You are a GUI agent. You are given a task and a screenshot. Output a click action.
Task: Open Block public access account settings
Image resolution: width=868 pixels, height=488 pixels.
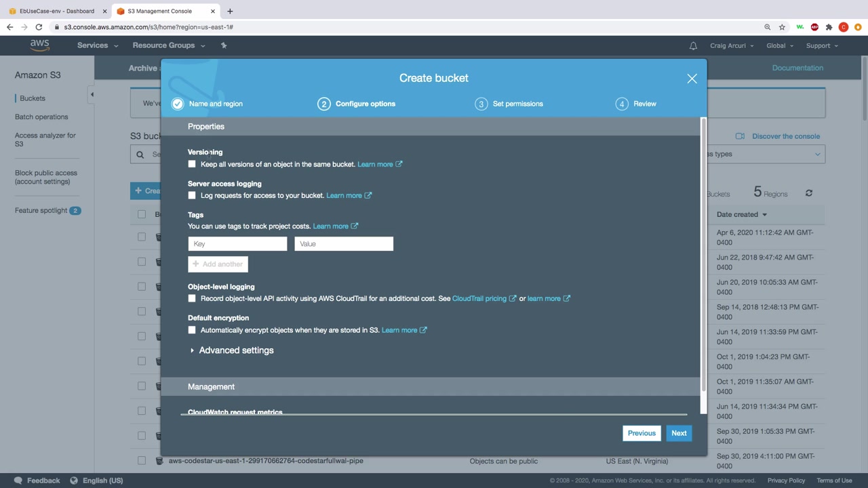point(46,177)
